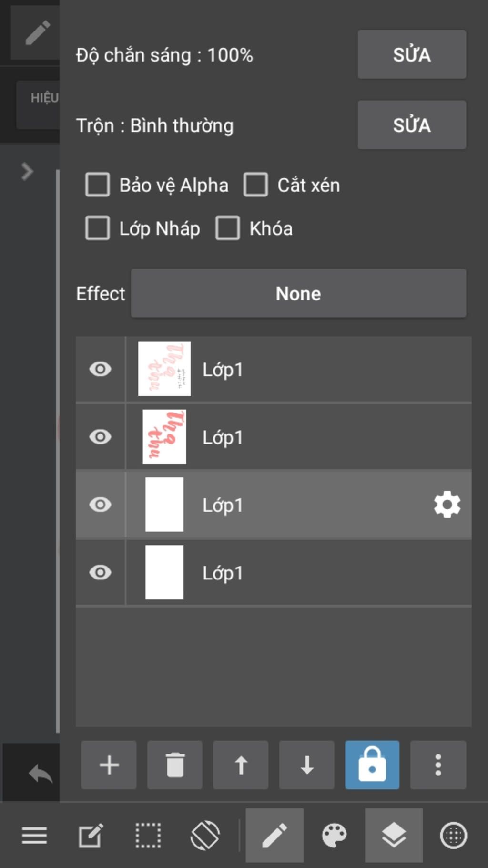Image resolution: width=488 pixels, height=868 pixels.
Task: Add a new layer with plus icon
Action: 109,765
